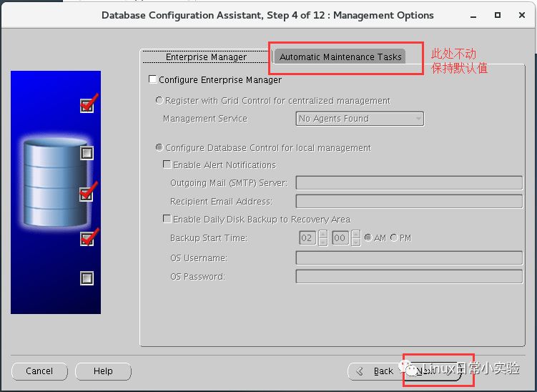Go Back to the previous step
The width and height of the screenshot is (537, 392).
coord(375,371)
